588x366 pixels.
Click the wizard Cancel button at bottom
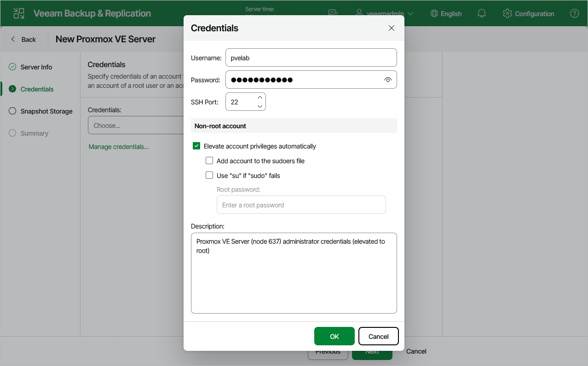click(416, 351)
